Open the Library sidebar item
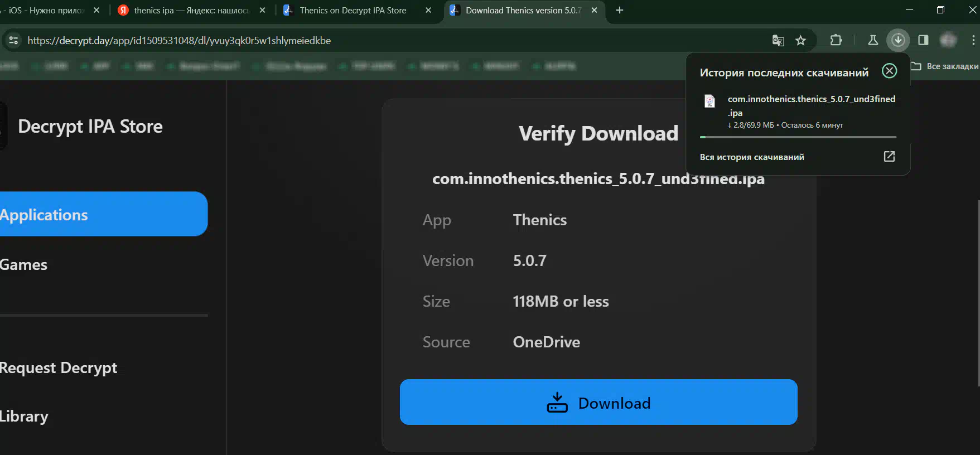Screen dimensions: 980x455 [x=24, y=417]
